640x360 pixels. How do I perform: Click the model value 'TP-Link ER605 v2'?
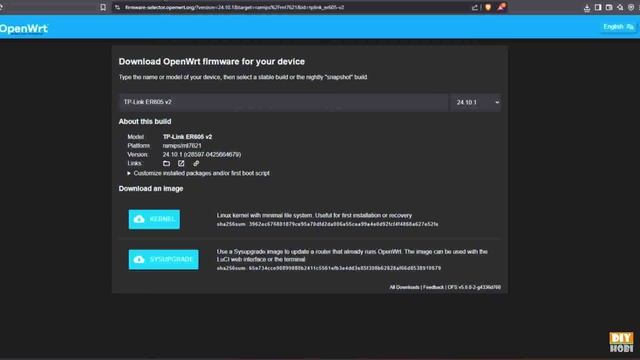click(187, 137)
